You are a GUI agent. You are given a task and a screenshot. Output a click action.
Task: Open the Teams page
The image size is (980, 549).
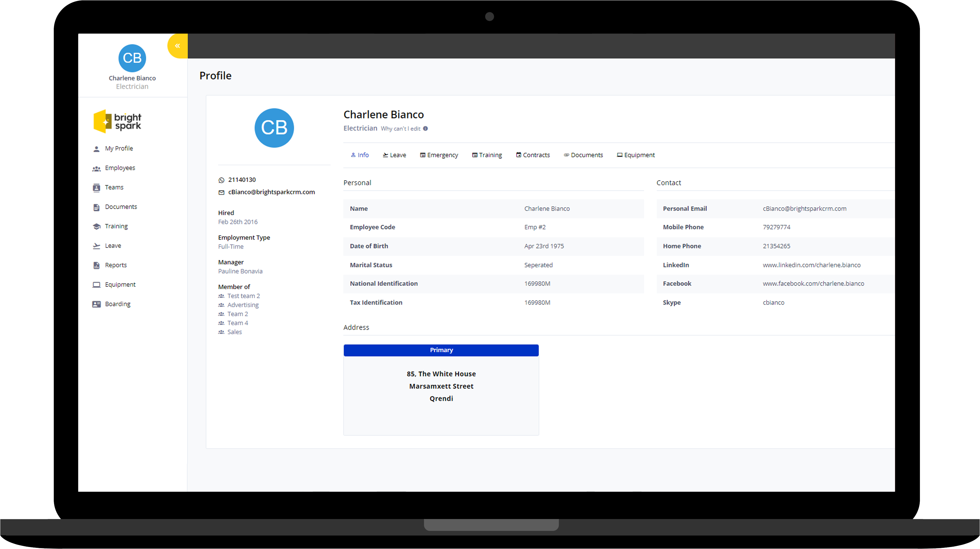click(x=114, y=187)
